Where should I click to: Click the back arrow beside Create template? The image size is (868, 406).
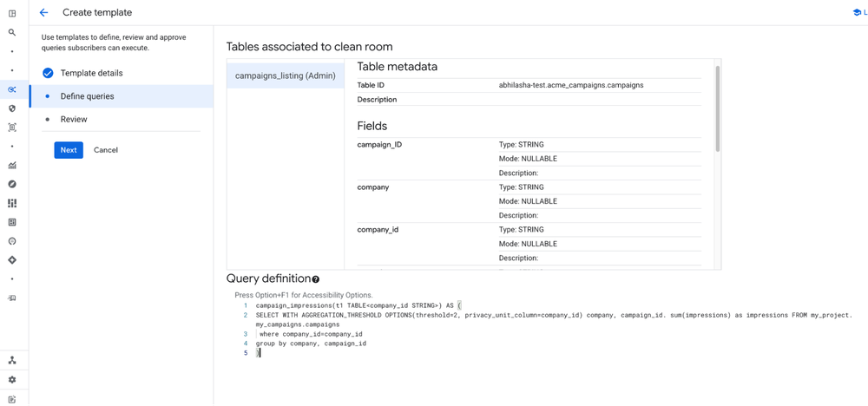click(x=43, y=13)
